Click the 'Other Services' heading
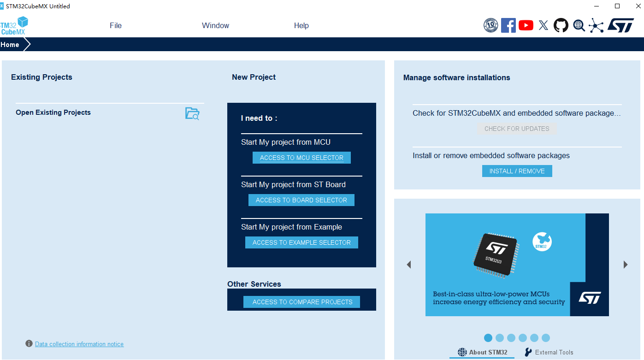Screen dimensions: 644x360 (254, 284)
